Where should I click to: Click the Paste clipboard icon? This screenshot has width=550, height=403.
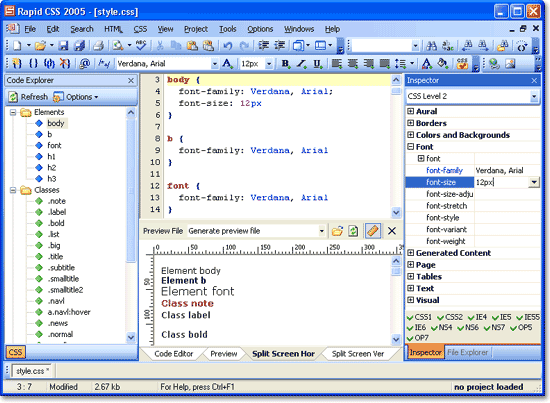point(192,46)
